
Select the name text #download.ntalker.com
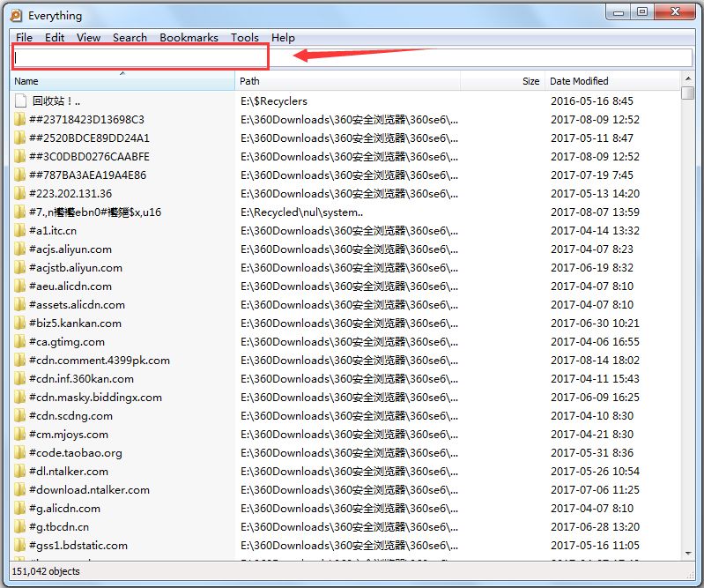tap(89, 490)
